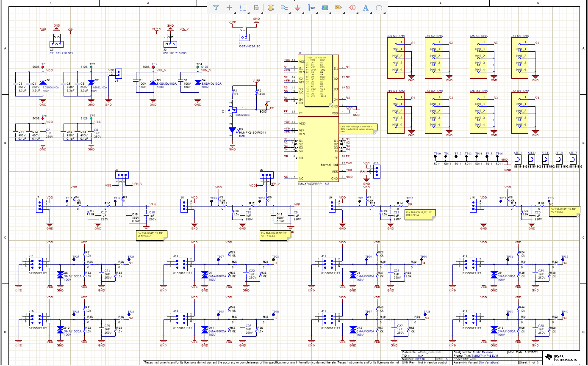Select the GND power port tool

point(297,8)
